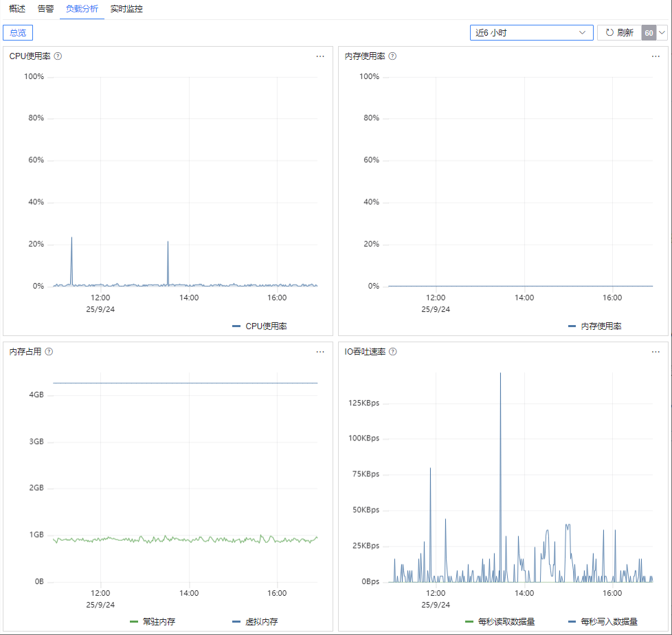Click the help icon next to CPU使用率
The width and height of the screenshot is (672, 635).
click(58, 56)
